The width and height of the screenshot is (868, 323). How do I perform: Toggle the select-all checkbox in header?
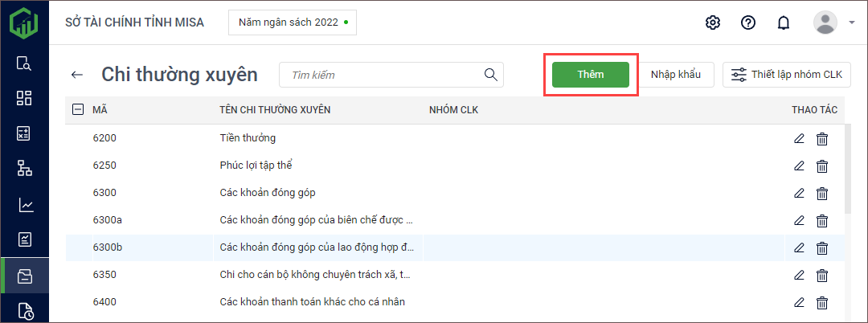(78, 110)
